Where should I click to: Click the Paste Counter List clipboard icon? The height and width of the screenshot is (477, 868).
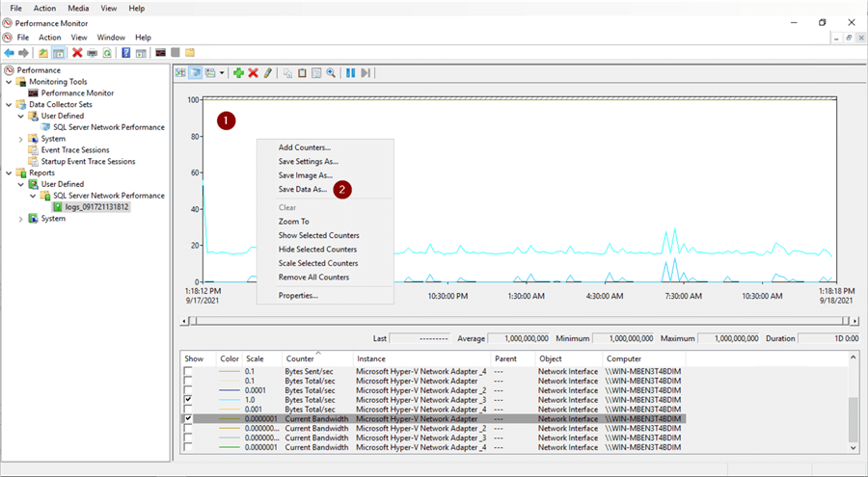[x=302, y=72]
